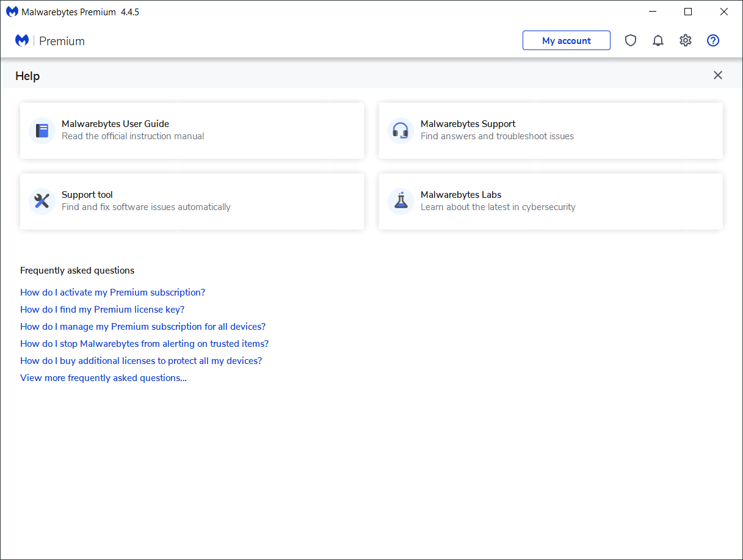The image size is (743, 560).
Task: Open the protection shield icon
Action: [631, 40]
